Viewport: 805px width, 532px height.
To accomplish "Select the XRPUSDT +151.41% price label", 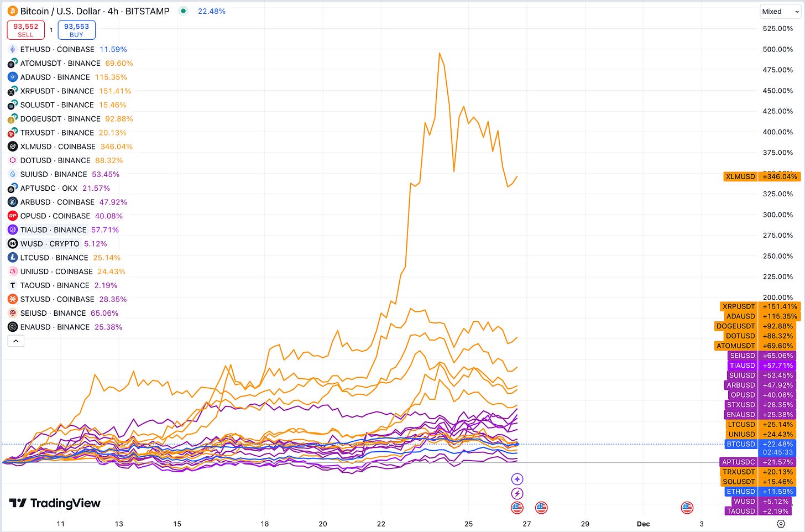I will (760, 306).
